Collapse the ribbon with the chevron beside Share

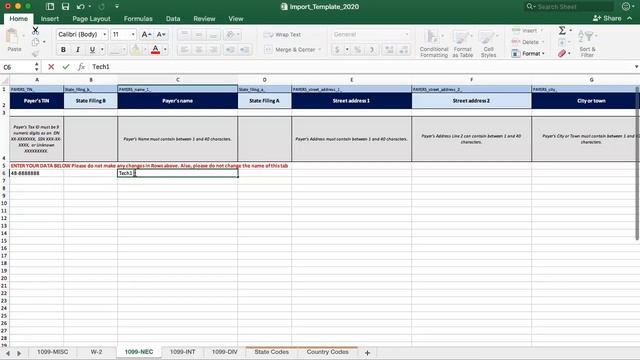630,18
